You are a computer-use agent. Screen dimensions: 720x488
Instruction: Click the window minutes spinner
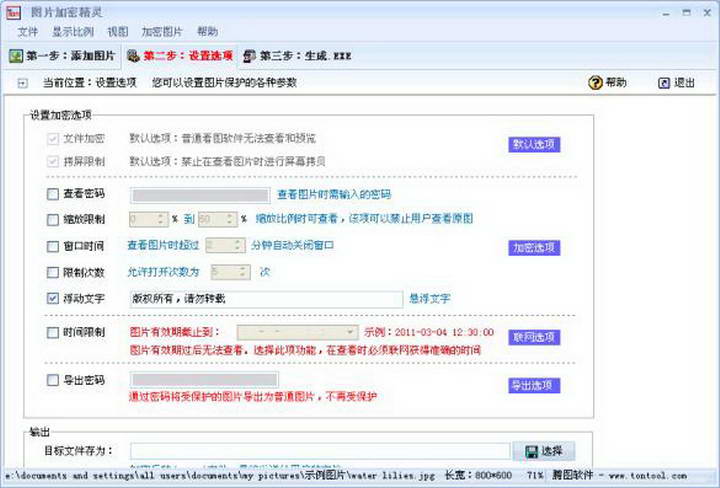[x=225, y=246]
